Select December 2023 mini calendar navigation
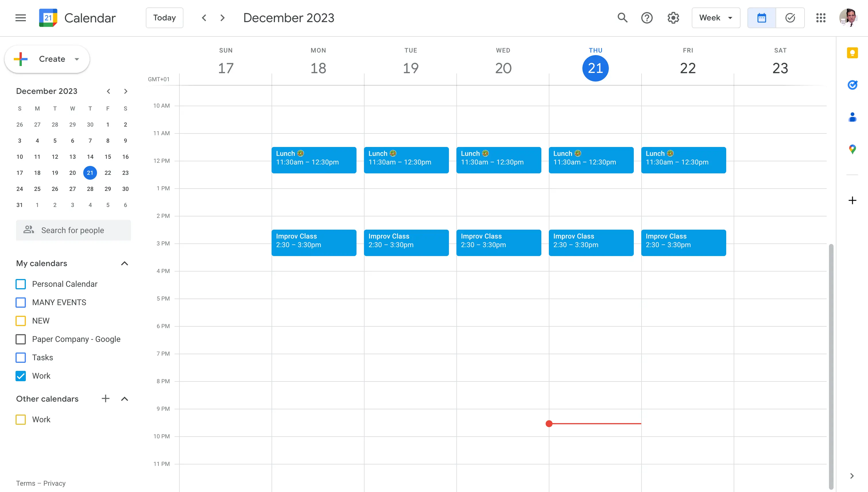 (x=117, y=91)
